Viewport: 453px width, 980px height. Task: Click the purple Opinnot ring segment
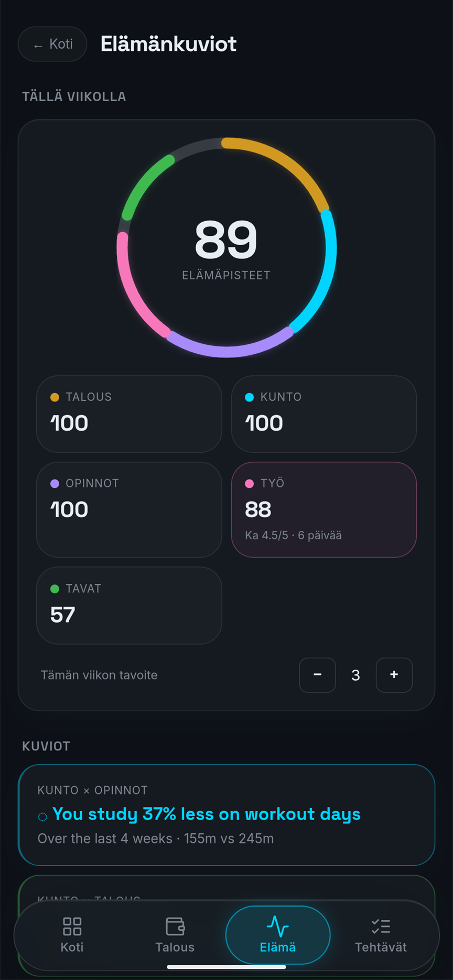[x=228, y=347]
